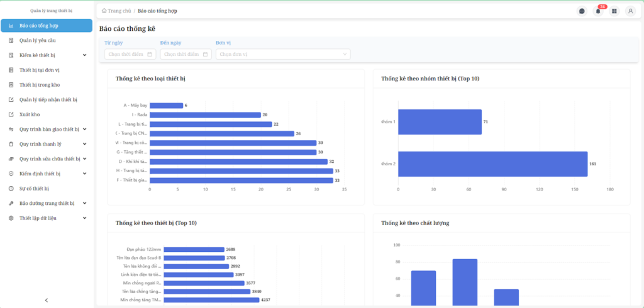Expand Bảo dưỡng trang thiết bị menu

tap(84, 204)
